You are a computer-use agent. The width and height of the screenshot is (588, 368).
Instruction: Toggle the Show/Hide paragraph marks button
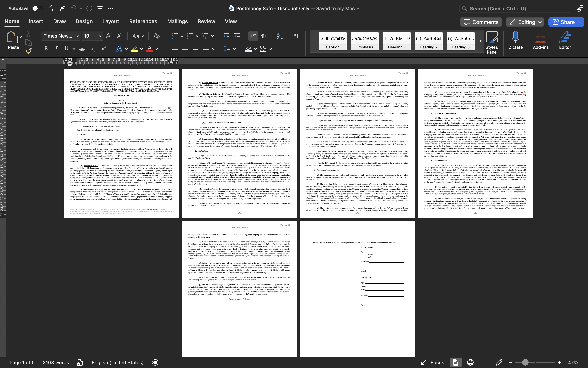pos(296,36)
